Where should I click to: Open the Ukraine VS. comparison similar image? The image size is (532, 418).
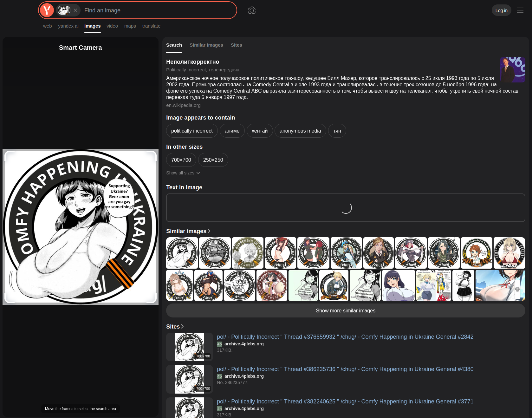click(434, 285)
